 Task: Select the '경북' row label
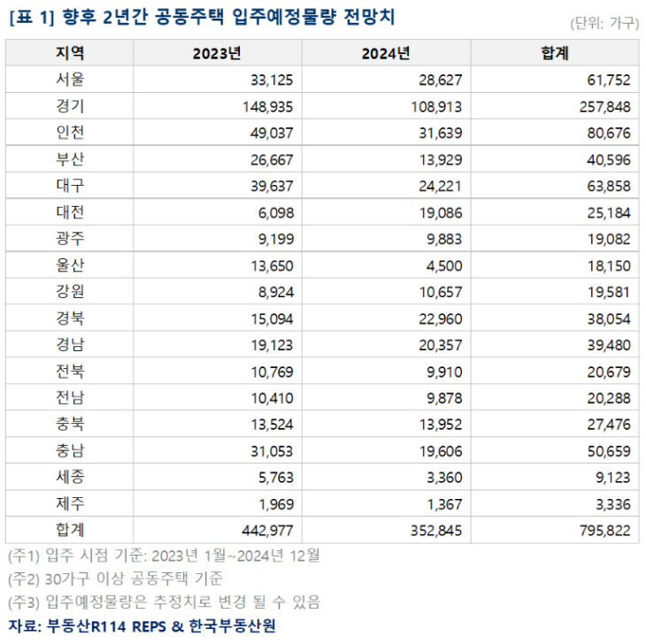(70, 318)
